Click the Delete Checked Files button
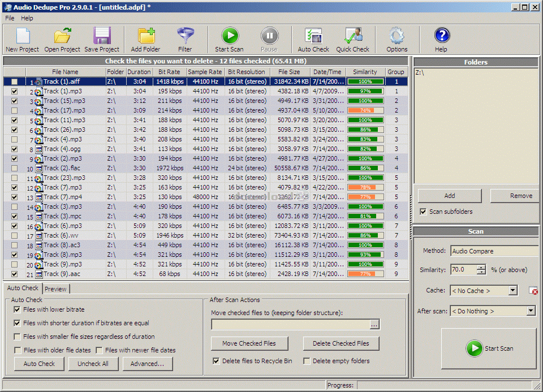The image size is (543, 392). [x=341, y=343]
